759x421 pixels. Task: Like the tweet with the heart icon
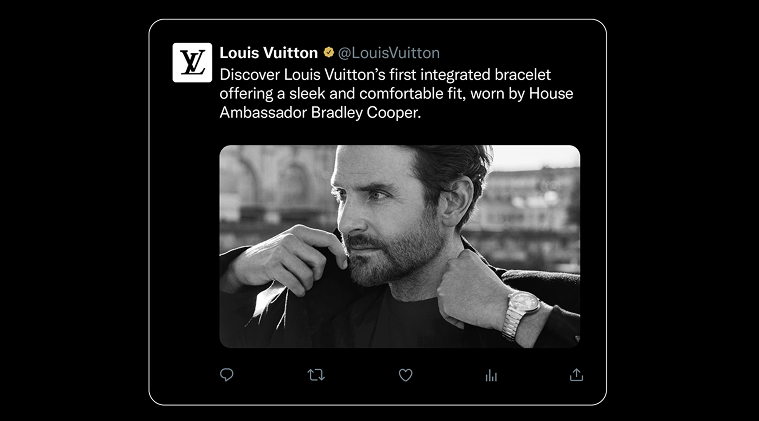tap(405, 375)
